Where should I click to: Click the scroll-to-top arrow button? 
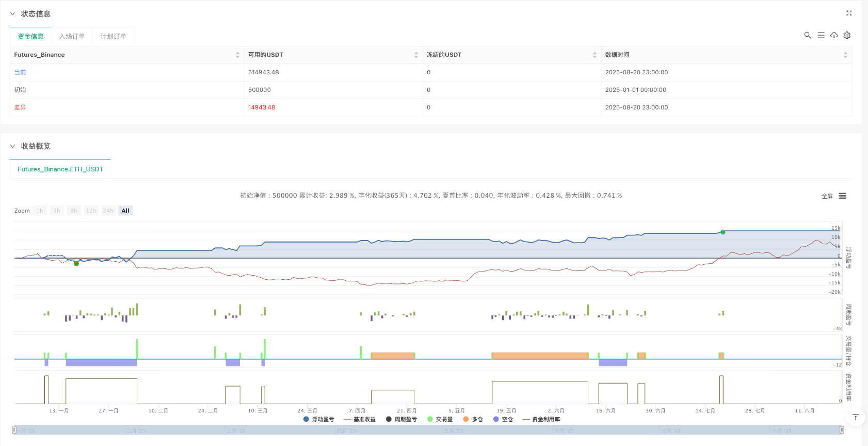point(855,417)
